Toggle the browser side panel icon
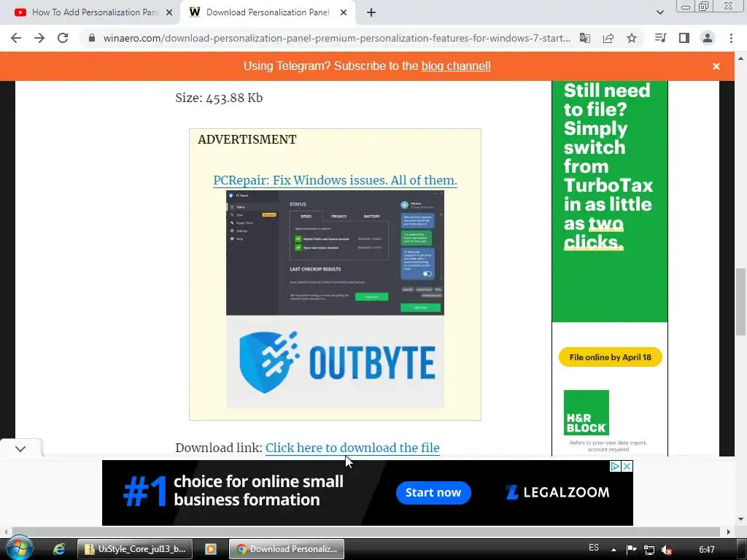Image resolution: width=747 pixels, height=560 pixels. pos(684,38)
